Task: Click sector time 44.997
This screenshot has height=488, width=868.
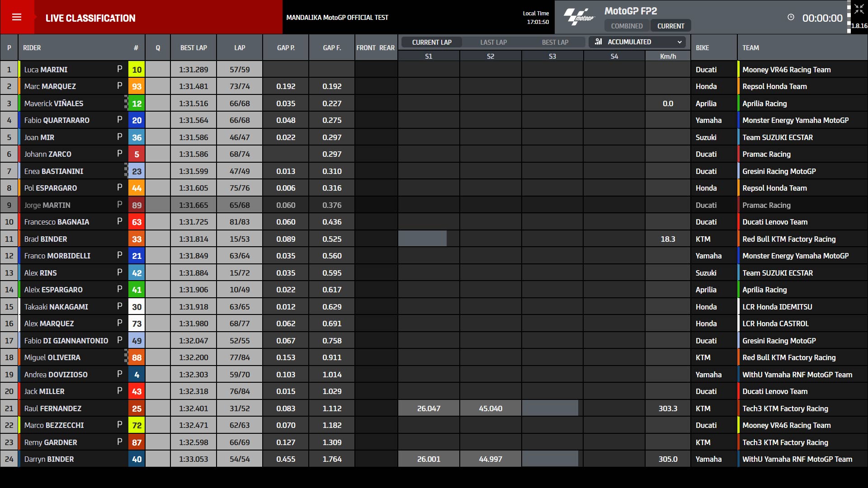Action: [491, 459]
